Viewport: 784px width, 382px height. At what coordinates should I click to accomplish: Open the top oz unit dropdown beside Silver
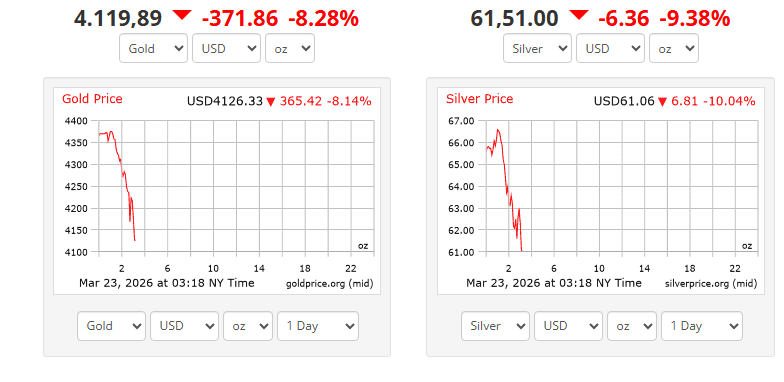[674, 48]
